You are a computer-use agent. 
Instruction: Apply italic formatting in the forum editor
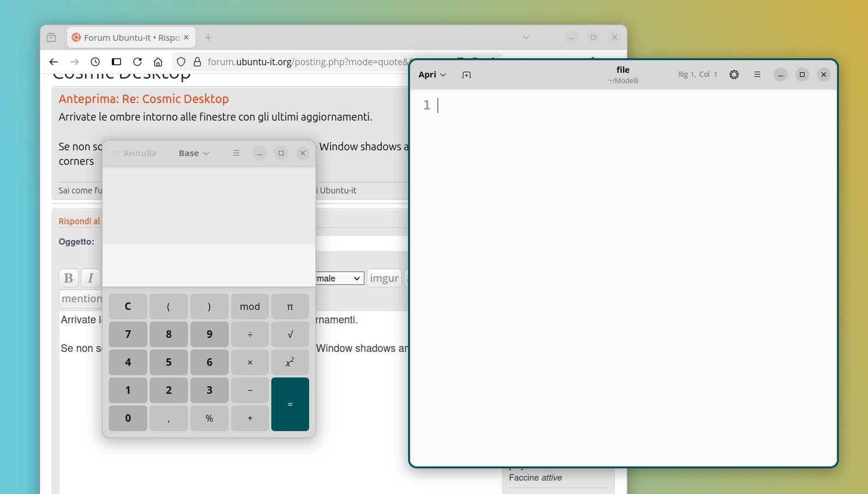(x=91, y=278)
